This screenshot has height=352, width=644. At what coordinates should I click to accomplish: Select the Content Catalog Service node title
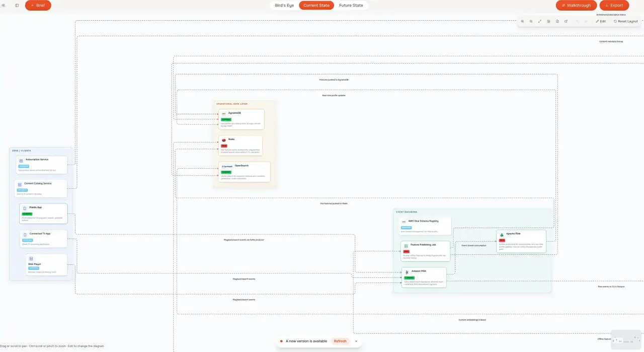[x=38, y=183]
